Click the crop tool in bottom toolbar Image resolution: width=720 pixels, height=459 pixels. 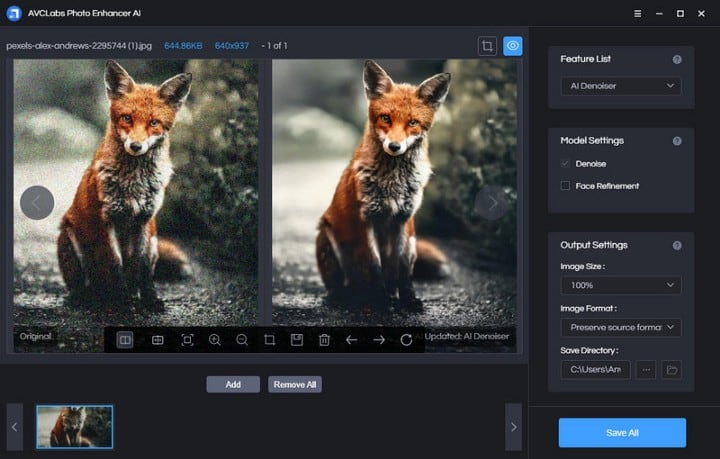click(x=270, y=340)
